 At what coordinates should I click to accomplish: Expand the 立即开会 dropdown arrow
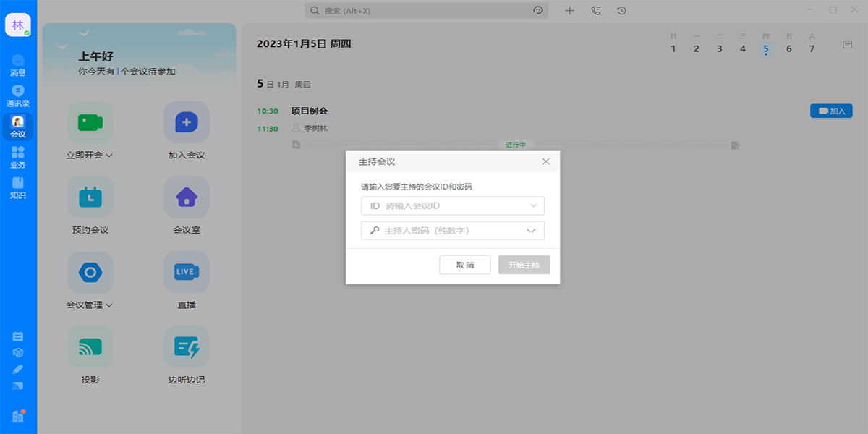[x=110, y=153]
